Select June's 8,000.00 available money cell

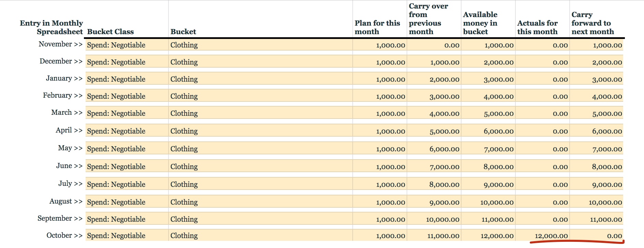pyautogui.click(x=488, y=167)
